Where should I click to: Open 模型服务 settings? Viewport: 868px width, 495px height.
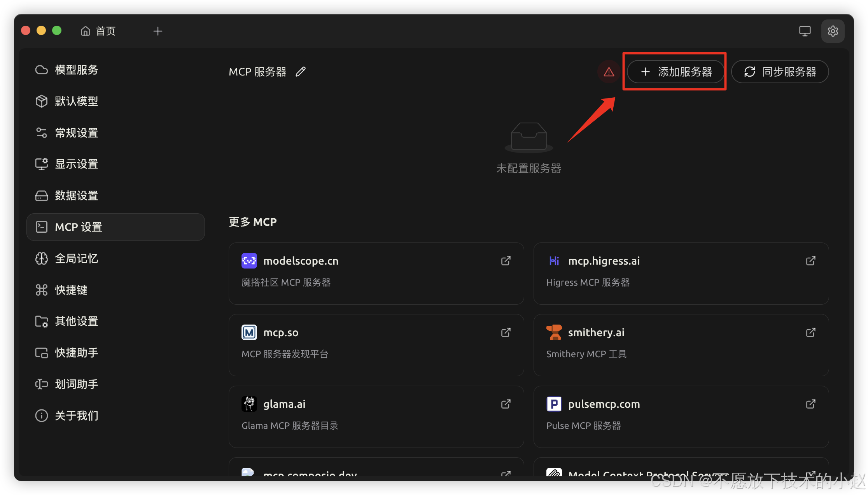coord(115,70)
